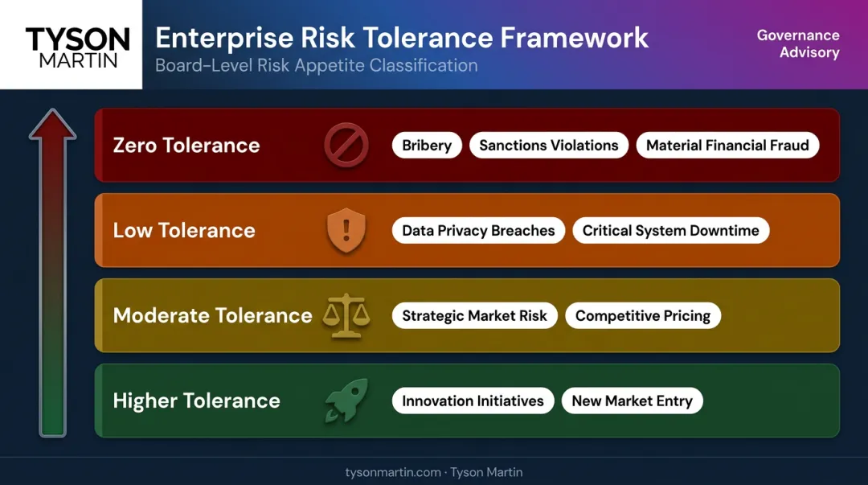This screenshot has height=485, width=868.
Task: Select the Competitive Pricing pill
Action: point(643,315)
